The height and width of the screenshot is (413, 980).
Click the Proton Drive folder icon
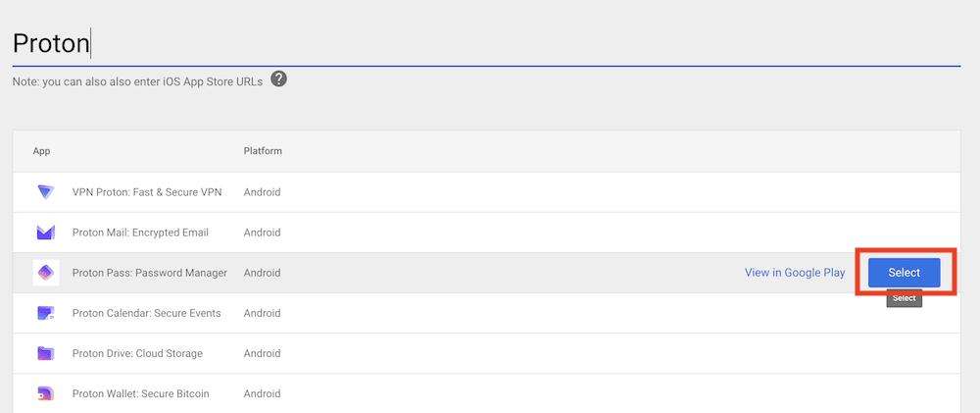(46, 353)
